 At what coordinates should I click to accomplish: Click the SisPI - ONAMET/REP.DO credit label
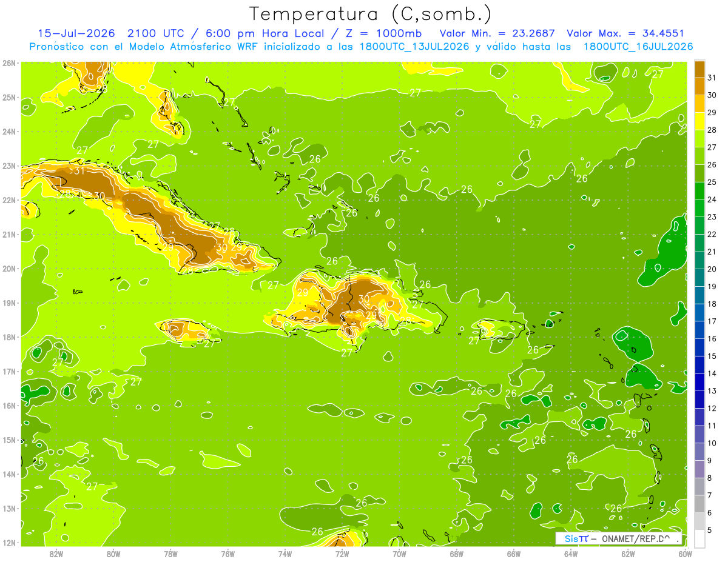tap(619, 538)
